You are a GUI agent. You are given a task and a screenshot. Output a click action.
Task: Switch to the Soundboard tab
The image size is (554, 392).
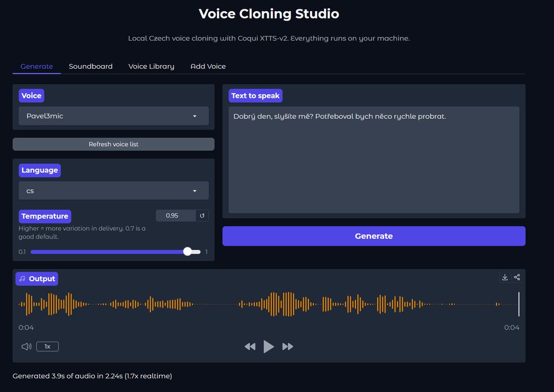click(x=90, y=66)
